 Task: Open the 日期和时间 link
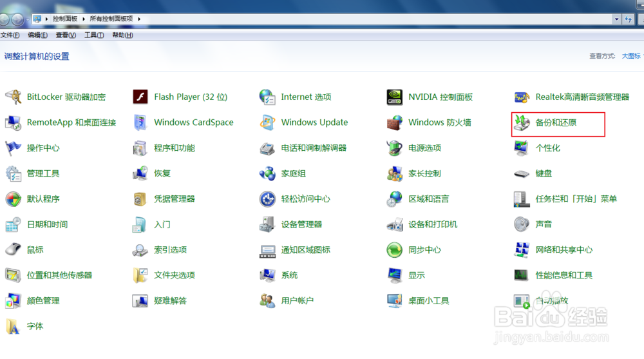[47, 224]
